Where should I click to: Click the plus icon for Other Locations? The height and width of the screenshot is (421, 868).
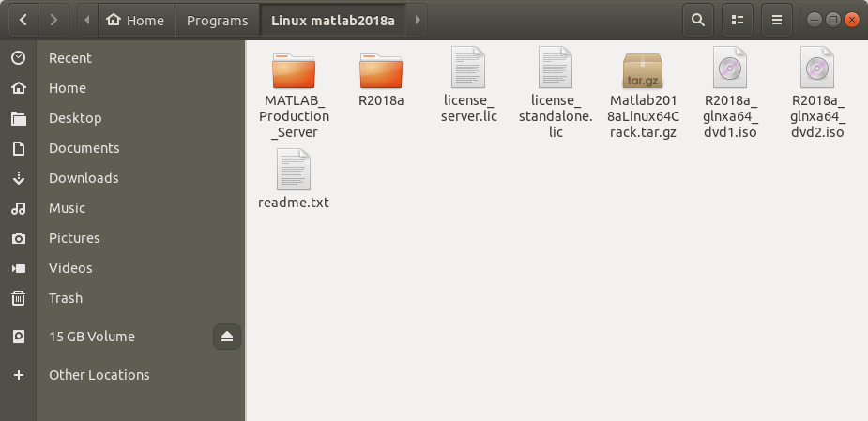pos(18,374)
